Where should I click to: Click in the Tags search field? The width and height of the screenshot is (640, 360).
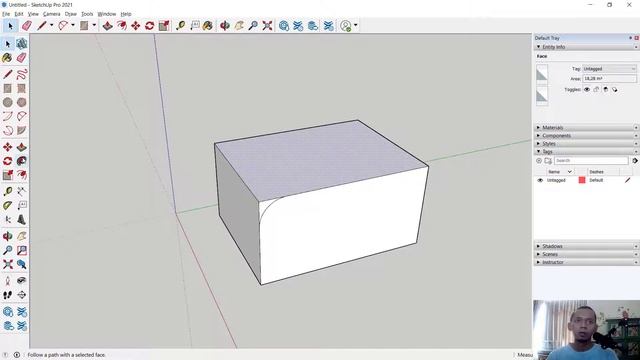coord(591,161)
